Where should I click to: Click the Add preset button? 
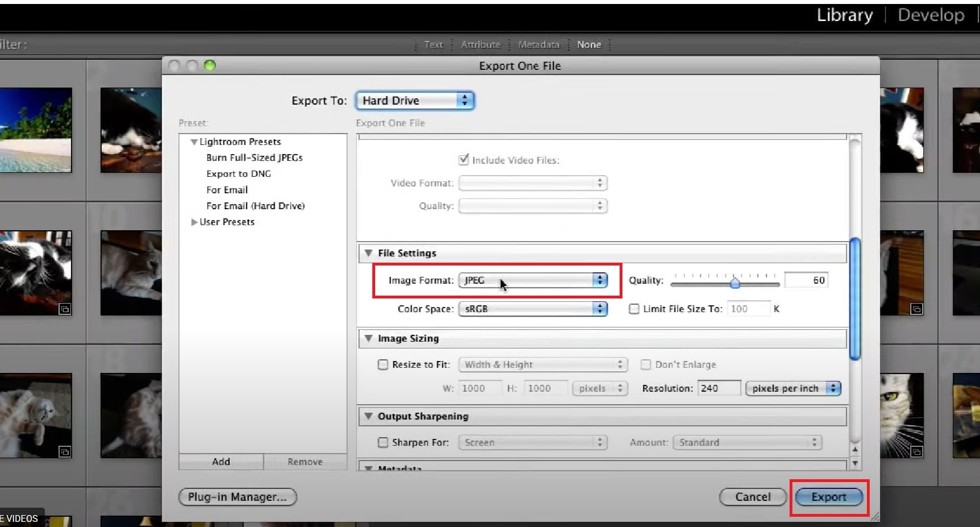point(221,462)
